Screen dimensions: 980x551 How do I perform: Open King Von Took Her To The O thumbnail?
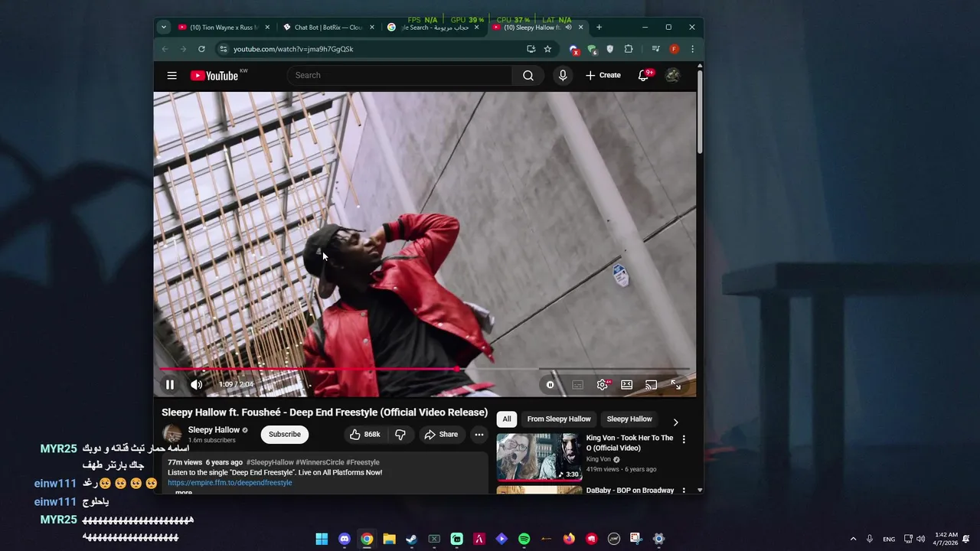point(539,457)
